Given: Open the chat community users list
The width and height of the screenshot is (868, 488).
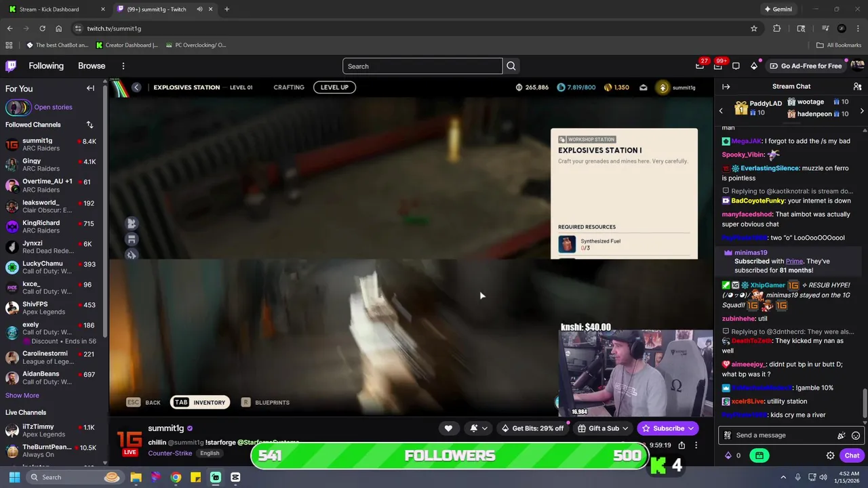Looking at the screenshot, I should (857, 87).
